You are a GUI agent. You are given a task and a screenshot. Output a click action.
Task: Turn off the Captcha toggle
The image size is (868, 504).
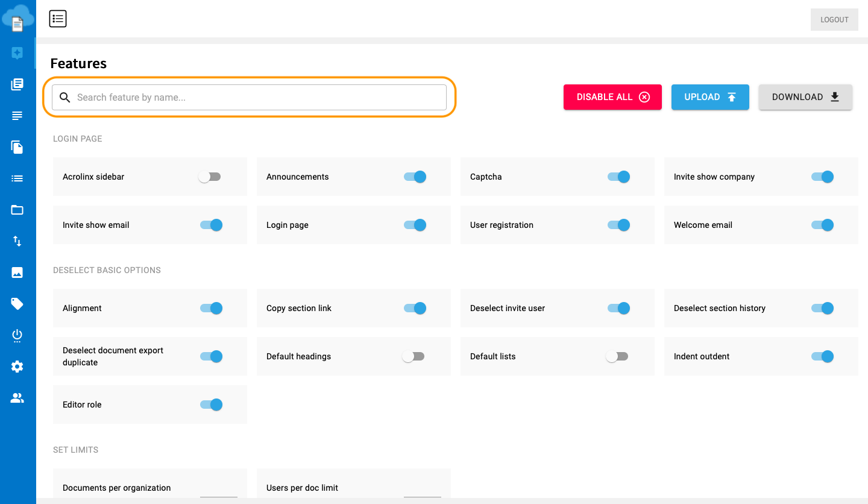pyautogui.click(x=618, y=177)
